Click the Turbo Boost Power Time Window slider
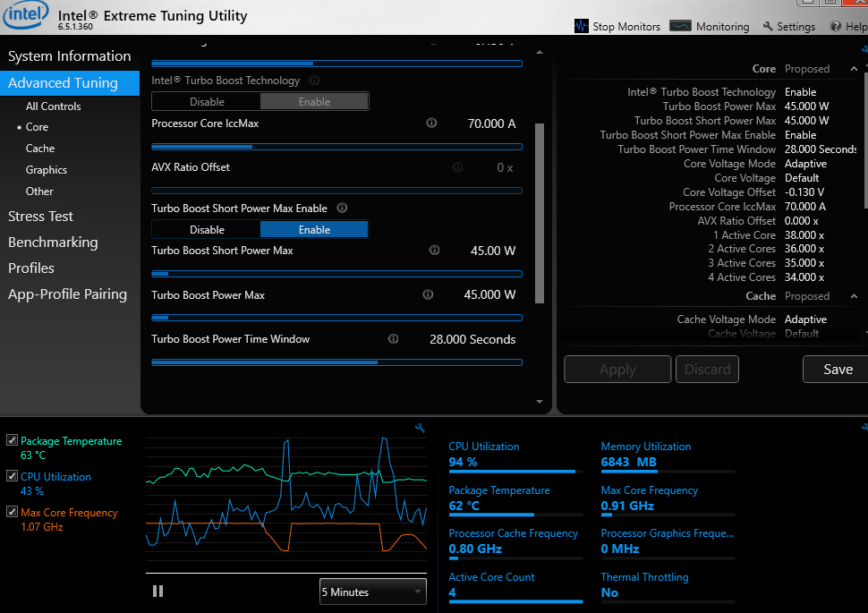The width and height of the screenshot is (868, 613). 336,362
